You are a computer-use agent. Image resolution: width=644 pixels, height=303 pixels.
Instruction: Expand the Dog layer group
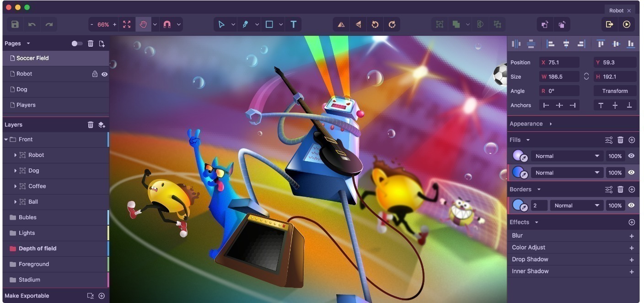coord(15,170)
